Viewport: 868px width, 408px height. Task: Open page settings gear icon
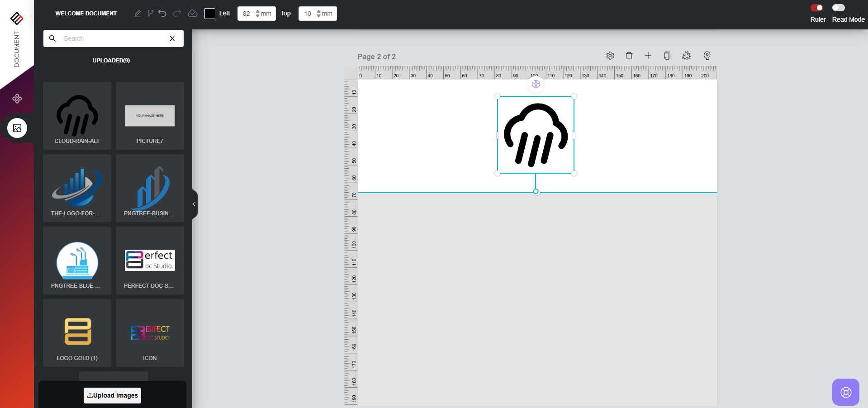[610, 56]
